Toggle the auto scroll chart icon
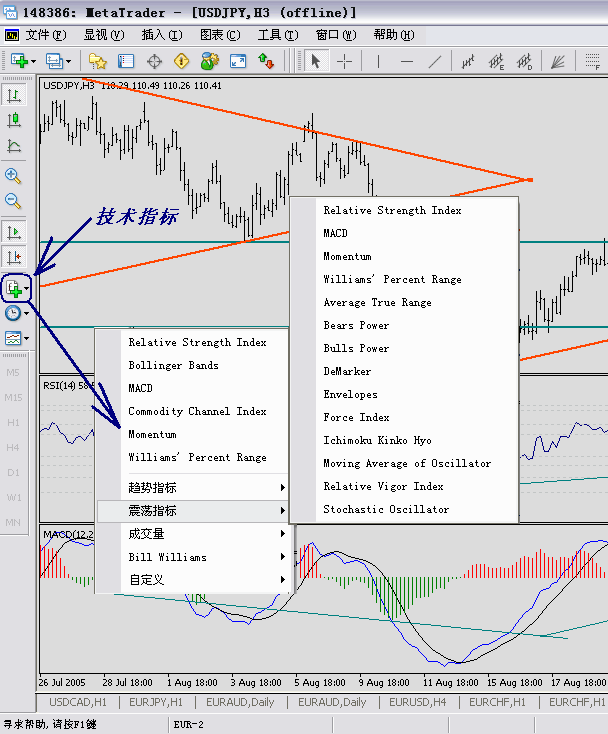This screenshot has height=734, width=608. [14, 232]
